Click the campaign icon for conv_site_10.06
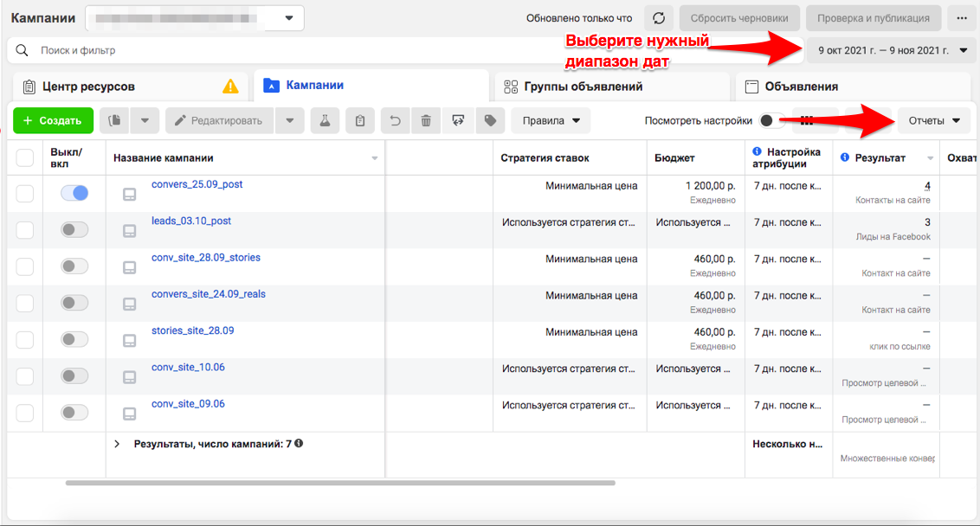This screenshot has width=980, height=526. point(129,377)
